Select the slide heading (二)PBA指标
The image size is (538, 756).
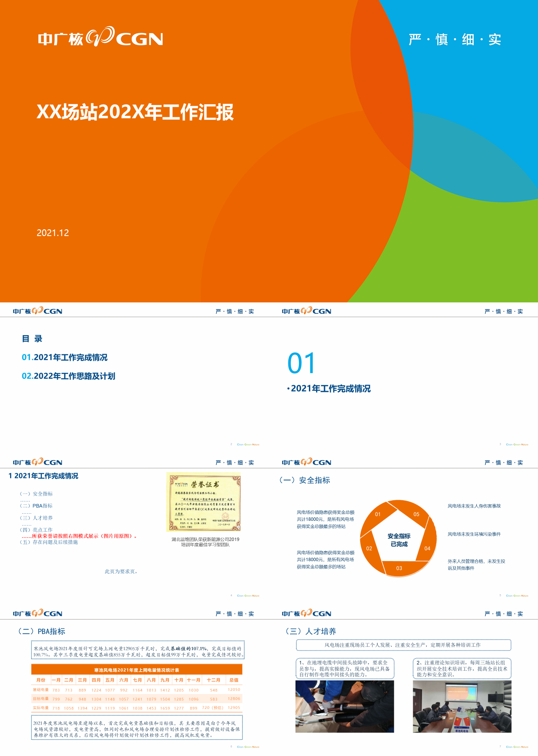click(x=41, y=631)
